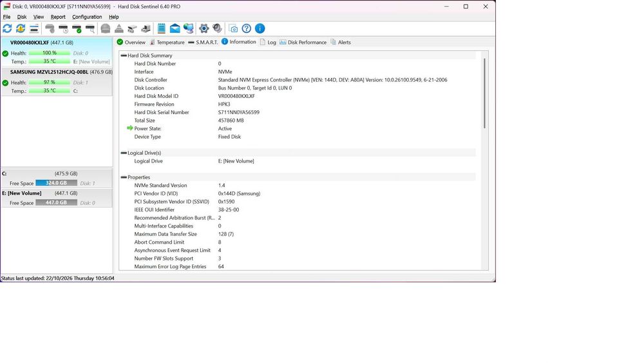This screenshot has height=363, width=644.
Task: Click the first gray disk test icon
Action: coord(50,28)
